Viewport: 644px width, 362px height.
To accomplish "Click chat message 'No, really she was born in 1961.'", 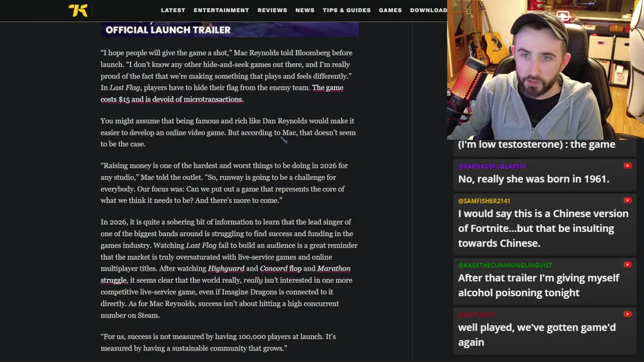I will 534,179.
